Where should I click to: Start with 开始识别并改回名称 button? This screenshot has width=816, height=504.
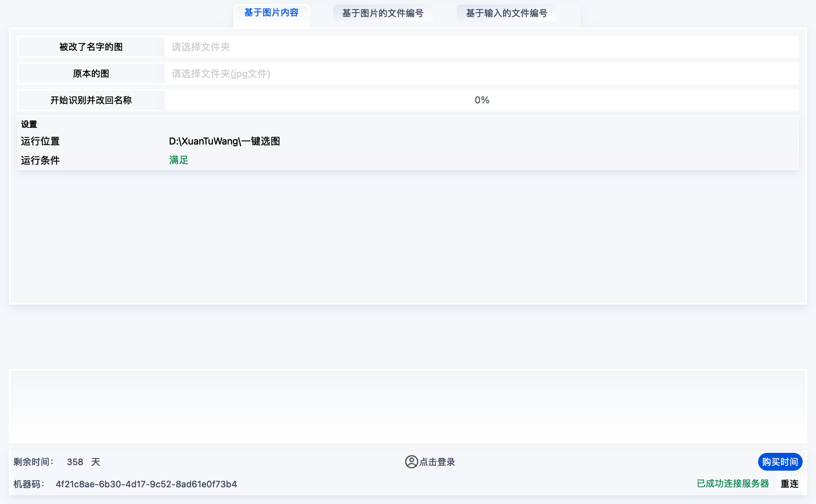[91, 100]
